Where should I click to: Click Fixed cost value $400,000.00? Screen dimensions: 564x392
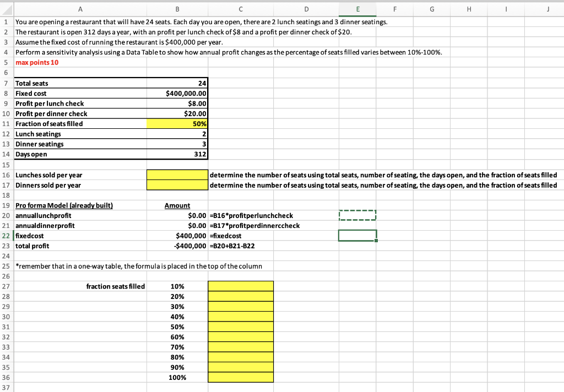coord(177,93)
